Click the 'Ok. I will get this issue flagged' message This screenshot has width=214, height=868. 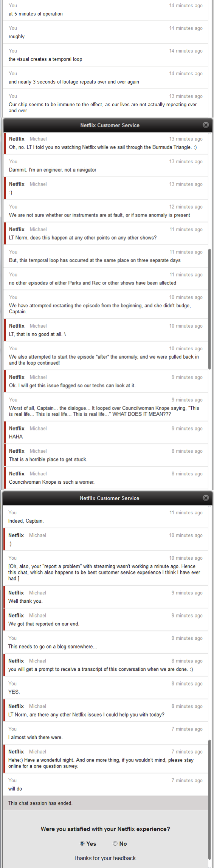click(x=72, y=385)
